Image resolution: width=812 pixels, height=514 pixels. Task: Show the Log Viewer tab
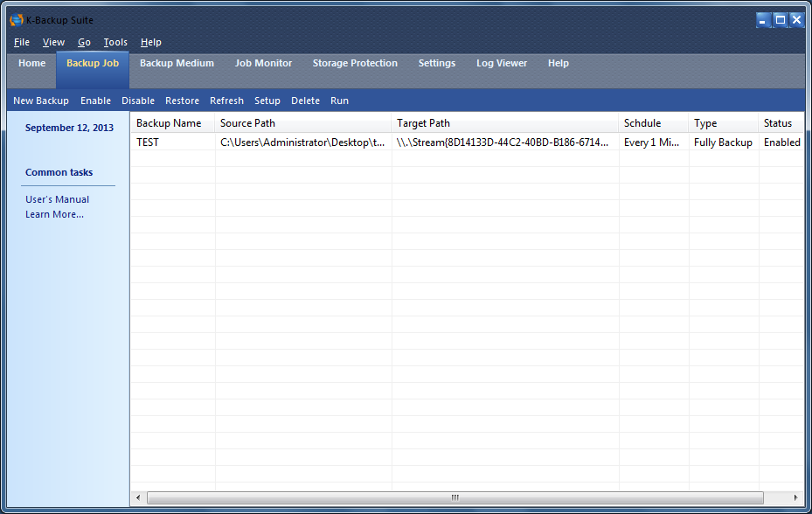[502, 63]
